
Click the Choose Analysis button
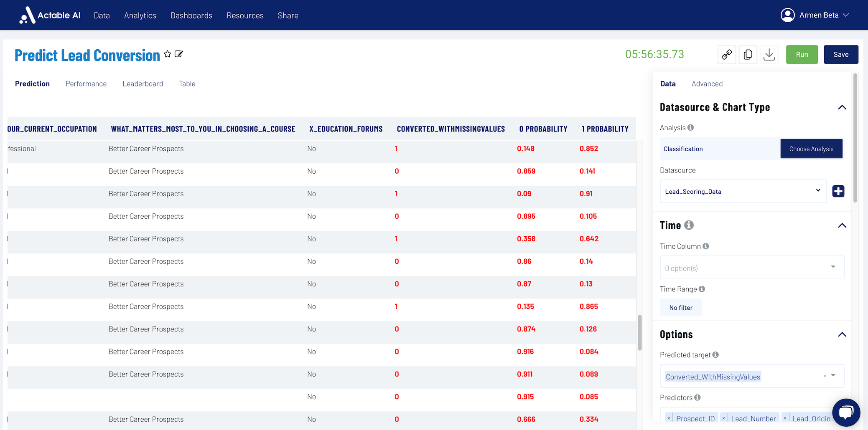[x=811, y=149]
